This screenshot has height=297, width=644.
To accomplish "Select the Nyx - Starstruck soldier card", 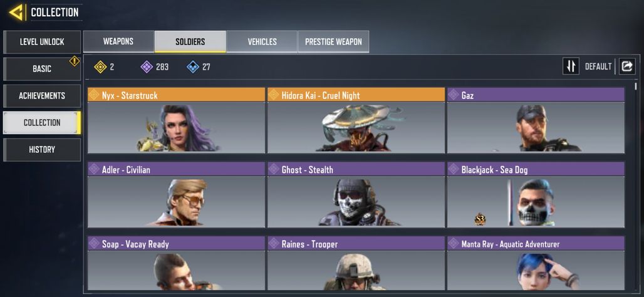I will click(176, 120).
